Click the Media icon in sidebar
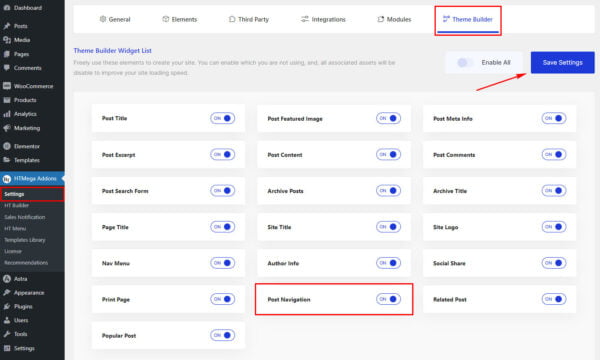 [x=7, y=40]
